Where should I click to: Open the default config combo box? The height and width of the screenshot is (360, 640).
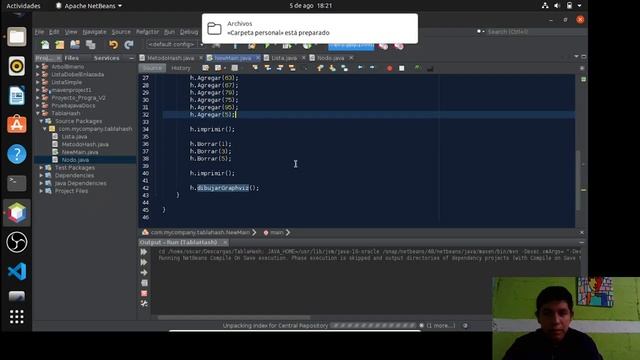[176, 44]
